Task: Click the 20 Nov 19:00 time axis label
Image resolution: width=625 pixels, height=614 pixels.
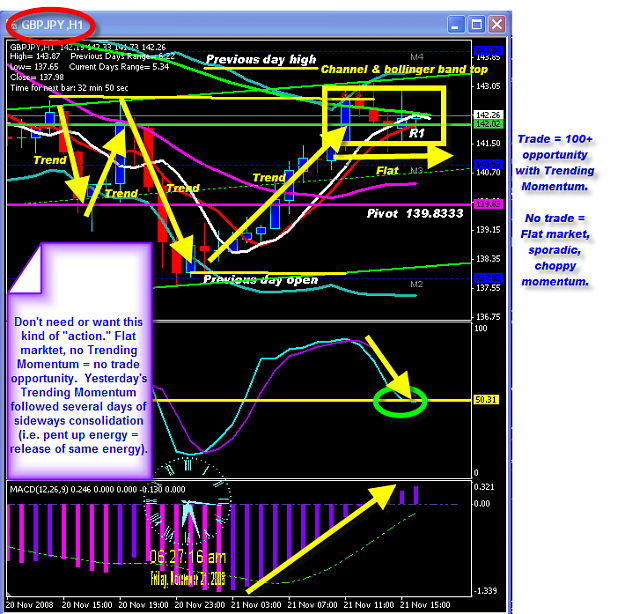Action: tap(143, 605)
